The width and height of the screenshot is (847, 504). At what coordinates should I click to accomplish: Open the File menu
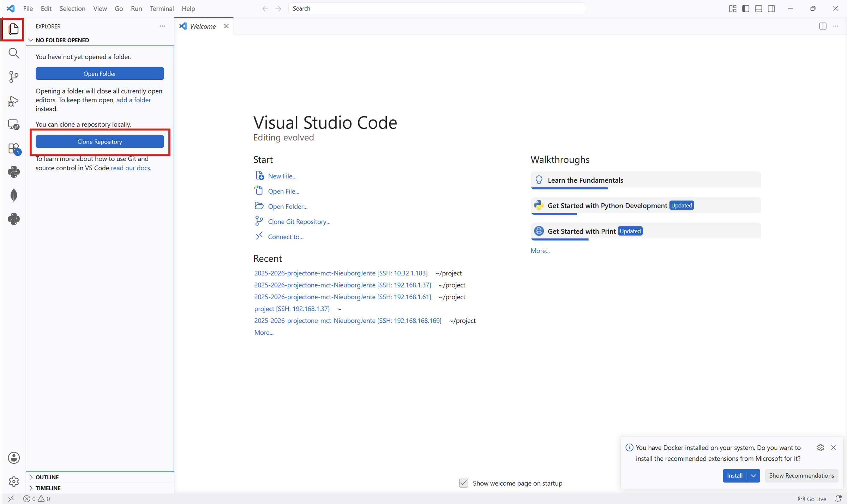click(28, 8)
